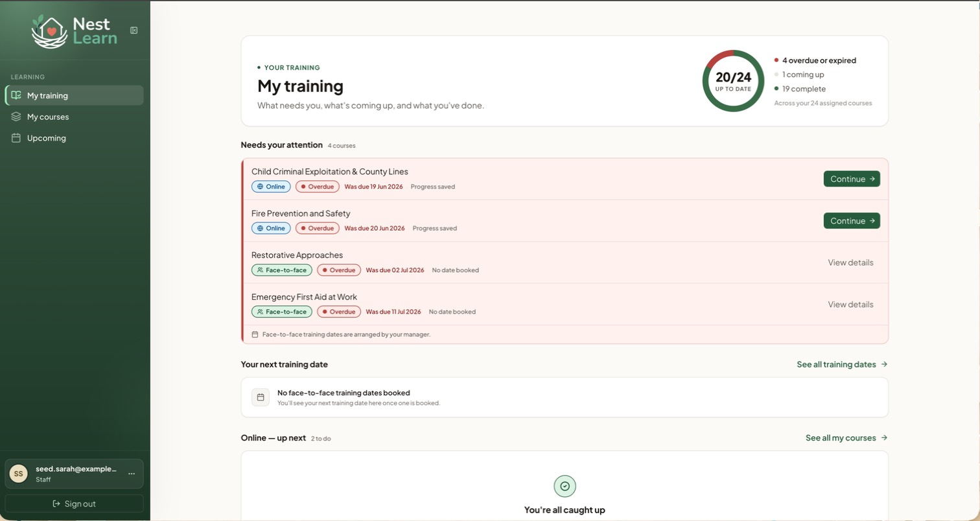
Task: Click the '19 complete' legend entry
Action: 800,89
